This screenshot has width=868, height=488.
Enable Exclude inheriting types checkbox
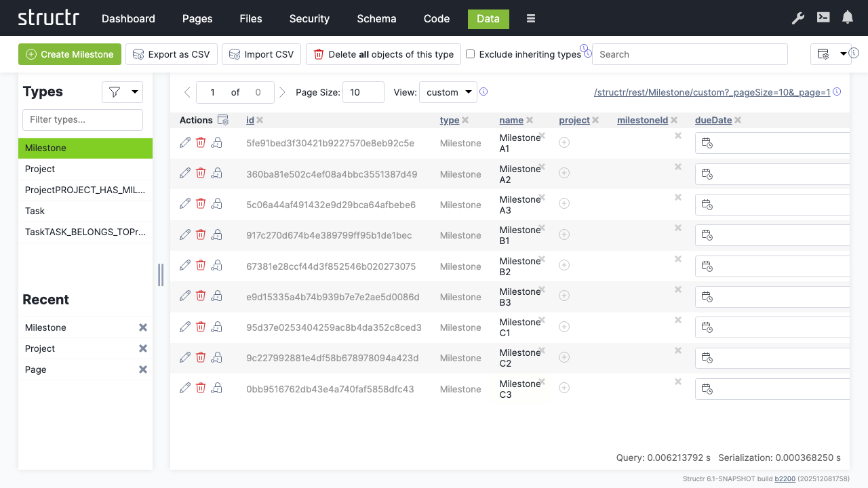470,54
